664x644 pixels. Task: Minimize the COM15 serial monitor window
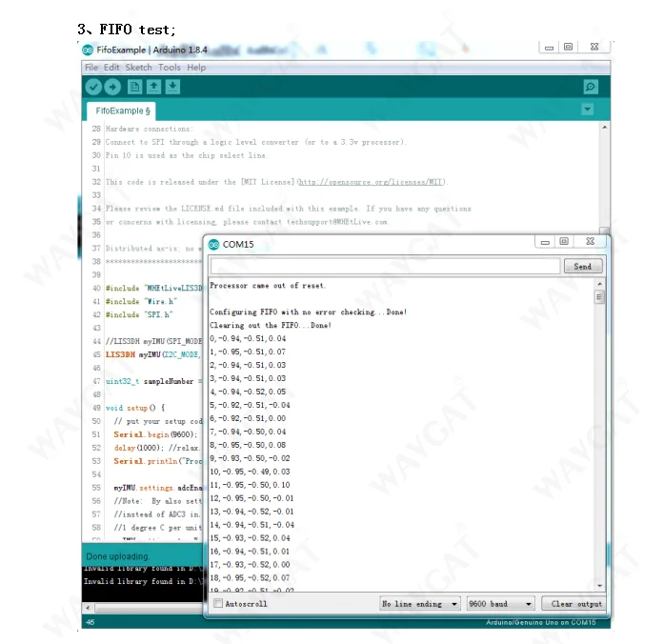pos(545,242)
